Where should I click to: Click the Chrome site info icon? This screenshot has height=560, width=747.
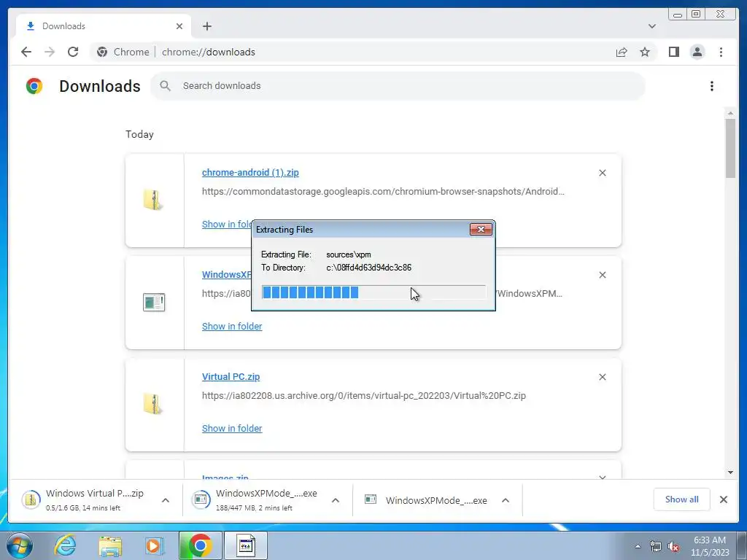pos(102,52)
